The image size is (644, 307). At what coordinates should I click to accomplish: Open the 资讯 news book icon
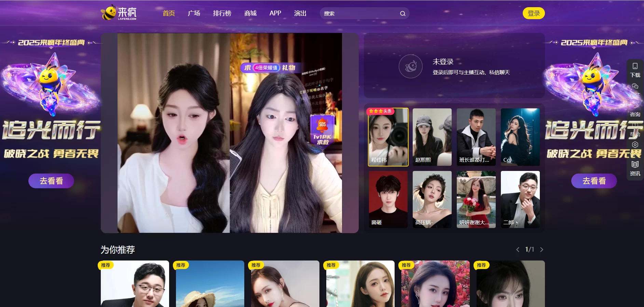pyautogui.click(x=635, y=164)
